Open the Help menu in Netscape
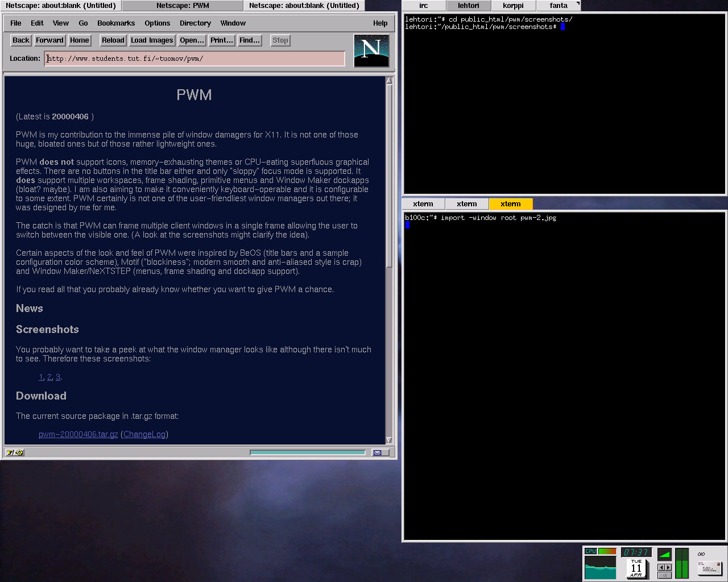728x582 pixels. click(x=380, y=23)
